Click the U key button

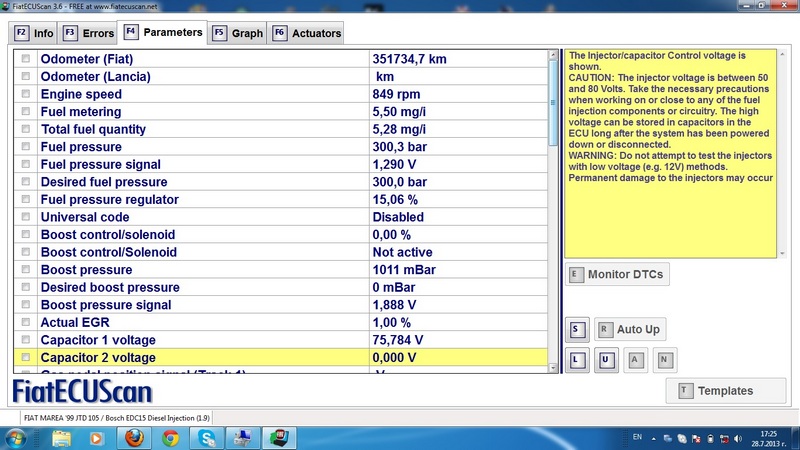pos(604,360)
